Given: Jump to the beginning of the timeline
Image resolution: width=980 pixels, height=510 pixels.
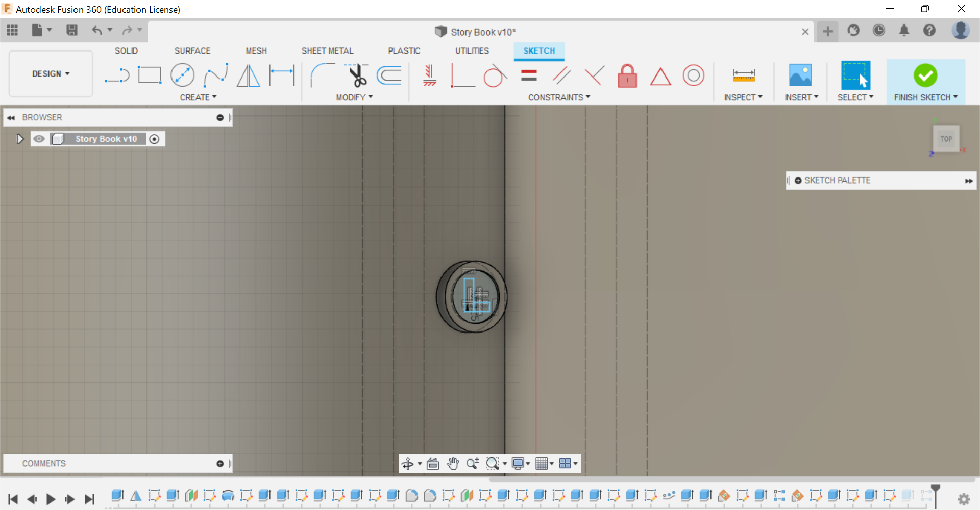Looking at the screenshot, I should (13, 499).
